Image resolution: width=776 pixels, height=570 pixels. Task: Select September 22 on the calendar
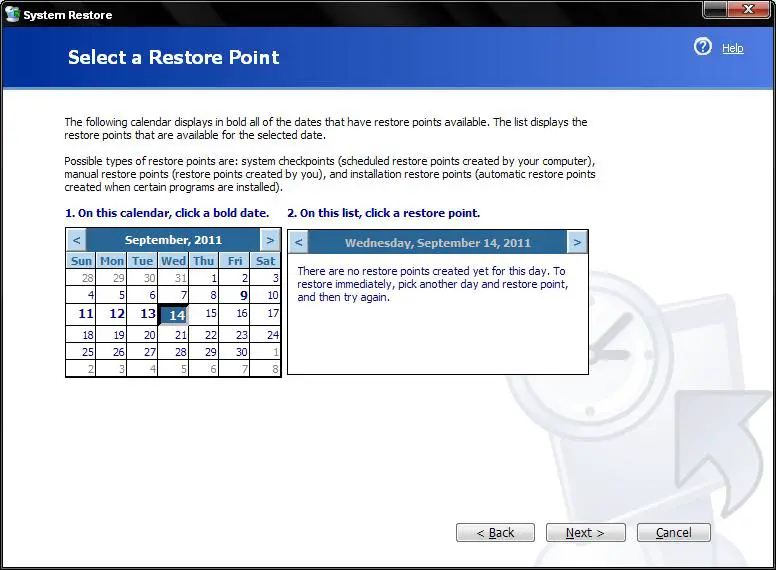click(204, 335)
